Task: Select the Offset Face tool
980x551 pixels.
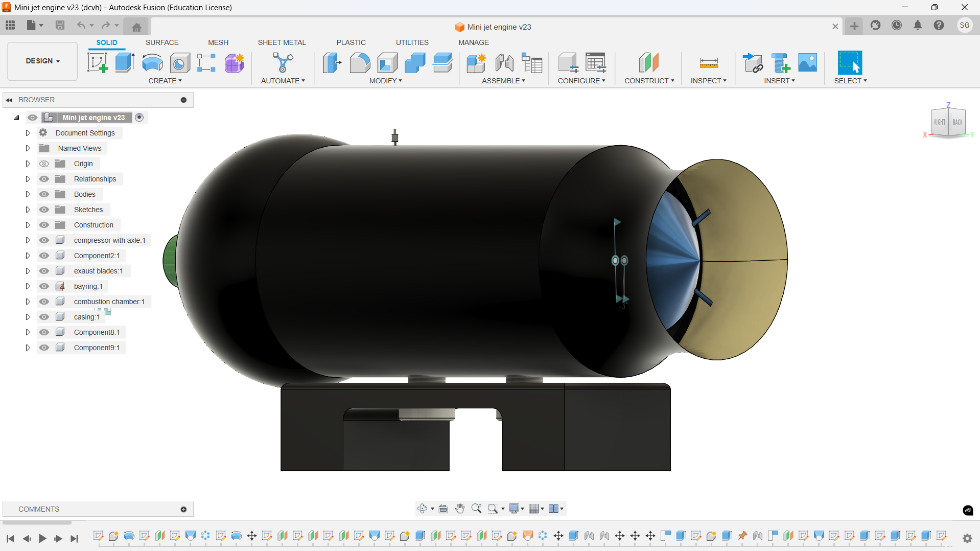Action: pyautogui.click(x=442, y=63)
